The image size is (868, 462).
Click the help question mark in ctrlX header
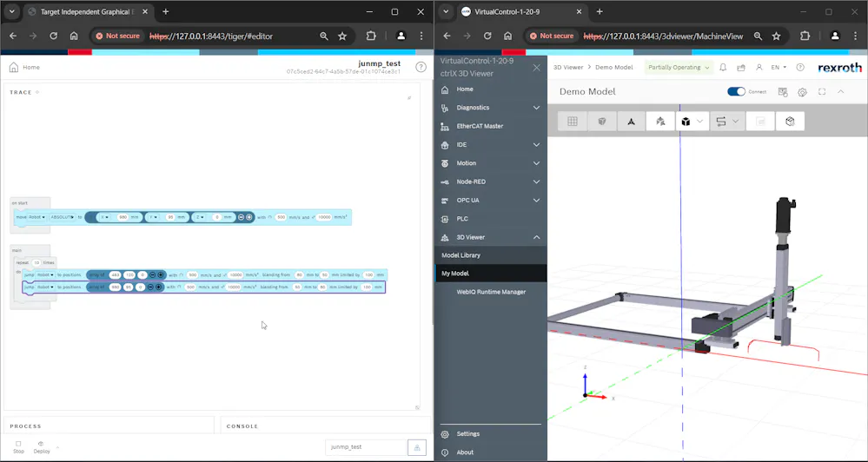800,67
